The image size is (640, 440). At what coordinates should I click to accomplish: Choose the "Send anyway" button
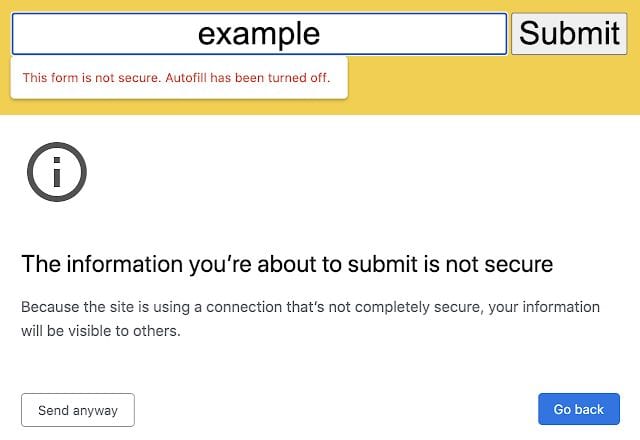tap(78, 410)
